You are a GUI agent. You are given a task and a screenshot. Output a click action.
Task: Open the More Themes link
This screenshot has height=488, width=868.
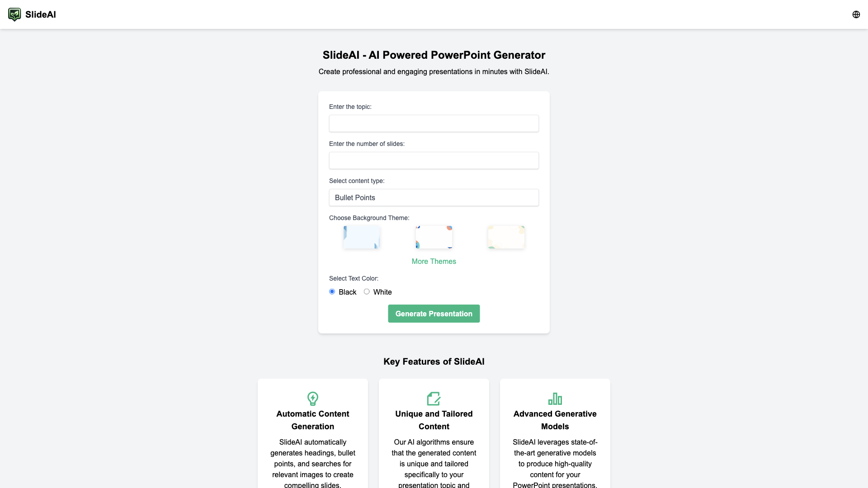pyautogui.click(x=434, y=262)
